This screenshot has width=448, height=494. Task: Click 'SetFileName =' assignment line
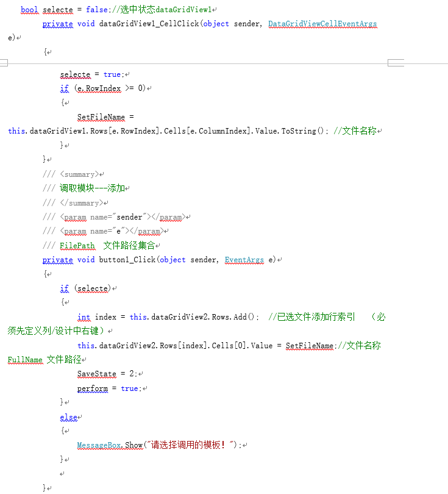pyautogui.click(x=105, y=117)
